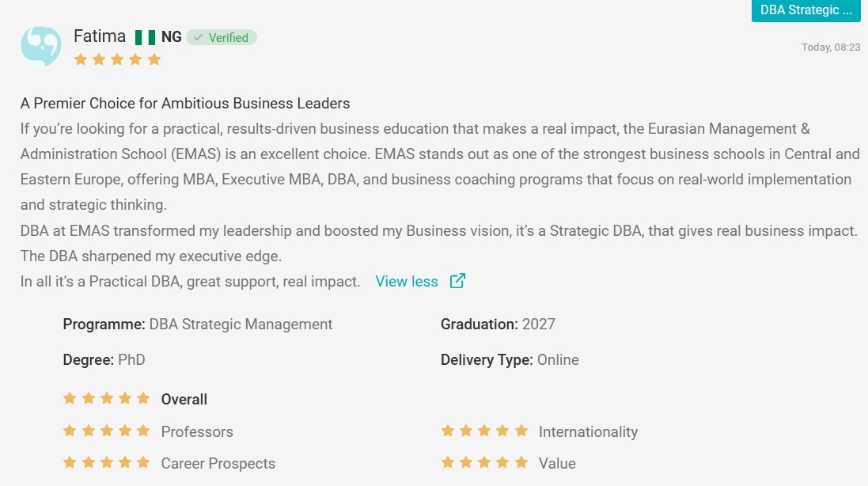Image resolution: width=868 pixels, height=486 pixels.
Task: Click the Delivery Type Online field
Action: [510, 360]
